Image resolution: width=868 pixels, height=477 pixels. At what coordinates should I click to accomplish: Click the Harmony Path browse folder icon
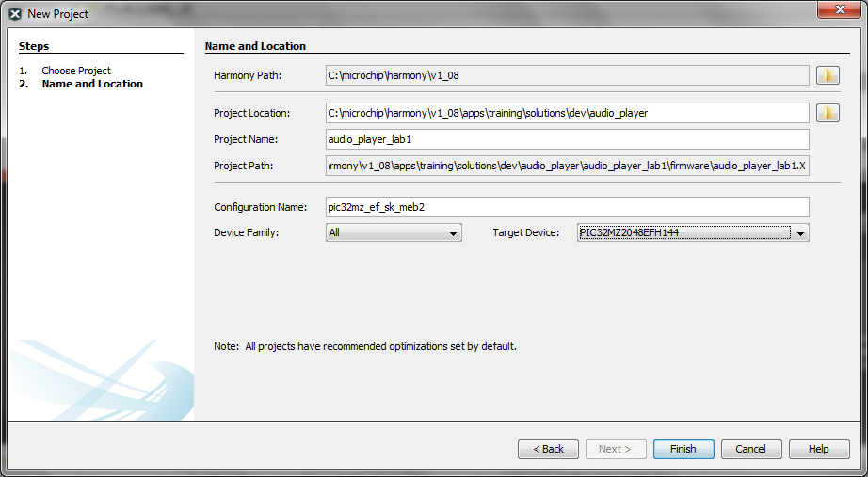828,75
